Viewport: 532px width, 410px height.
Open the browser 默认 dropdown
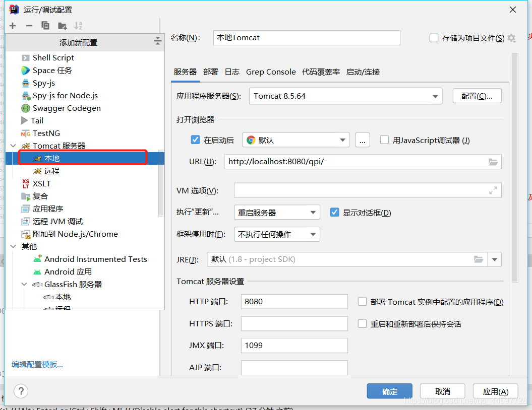[296, 140]
